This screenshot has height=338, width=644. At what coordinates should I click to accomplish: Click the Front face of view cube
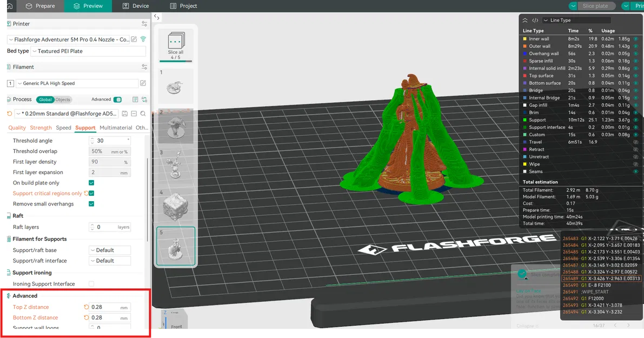pyautogui.click(x=177, y=327)
